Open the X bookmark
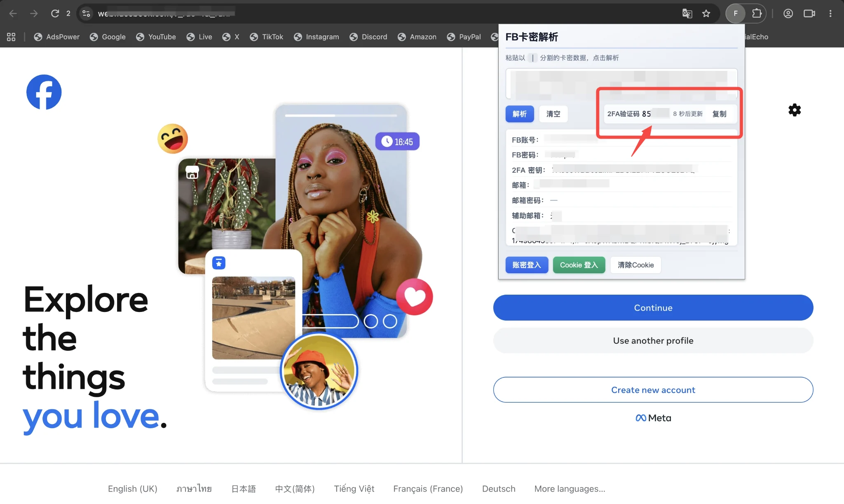 pos(231,37)
